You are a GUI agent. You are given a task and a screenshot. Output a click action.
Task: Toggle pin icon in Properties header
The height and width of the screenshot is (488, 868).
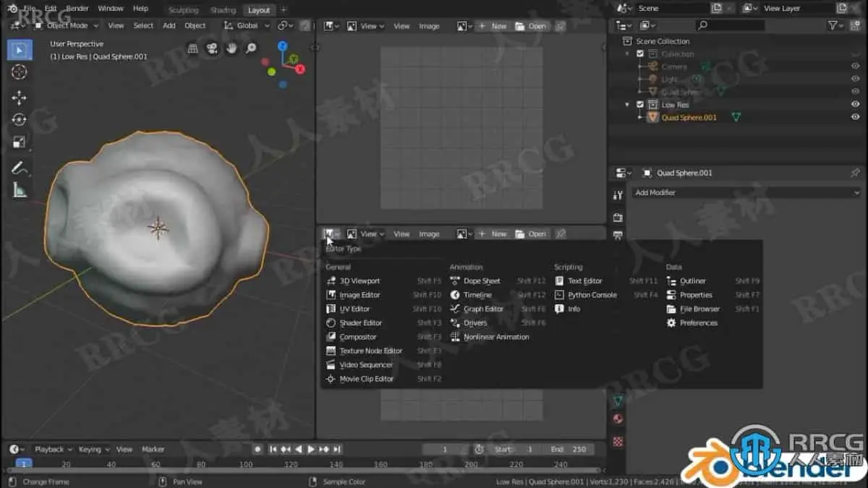855,173
